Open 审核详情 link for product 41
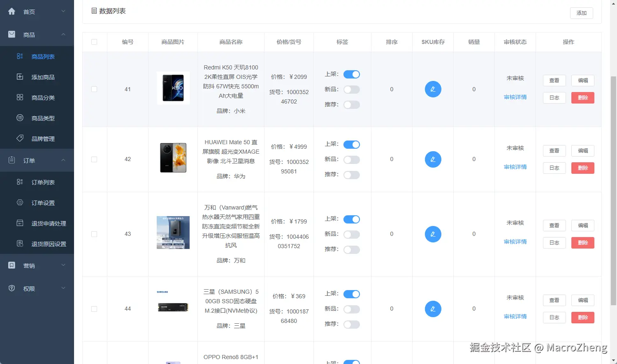This screenshot has width=617, height=364. [515, 97]
